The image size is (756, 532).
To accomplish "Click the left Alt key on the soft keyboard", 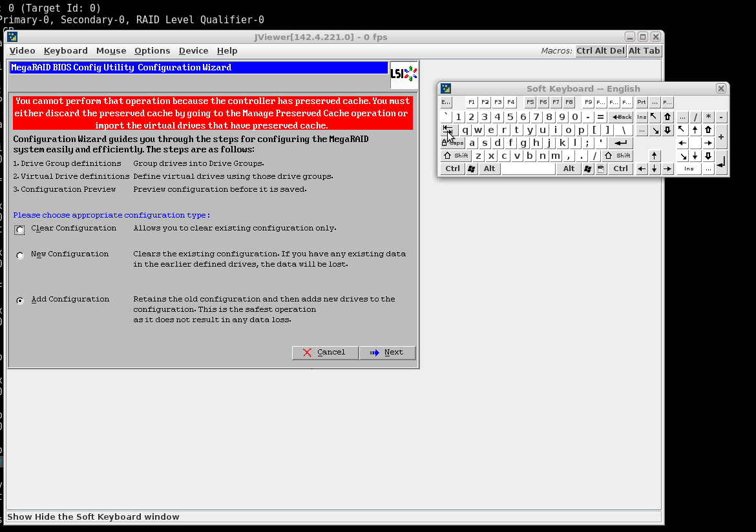I will 489,169.
